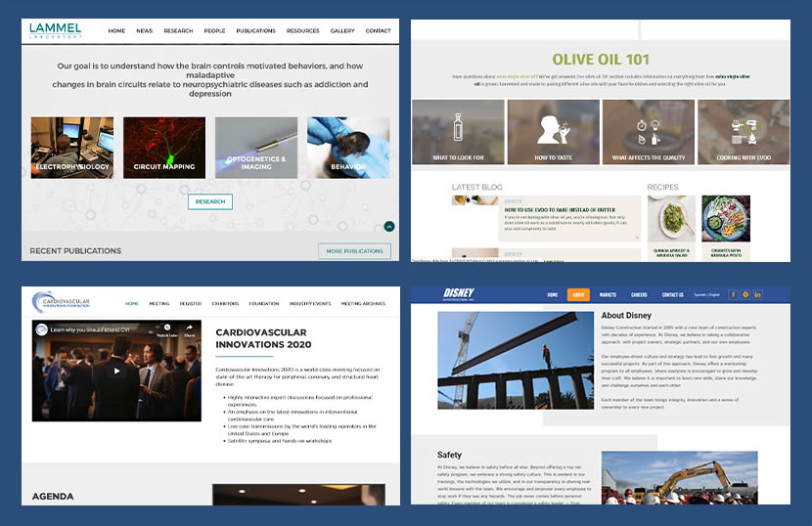Select CAREERS in the Disney navigation bar
The height and width of the screenshot is (526, 812).
[639, 294]
